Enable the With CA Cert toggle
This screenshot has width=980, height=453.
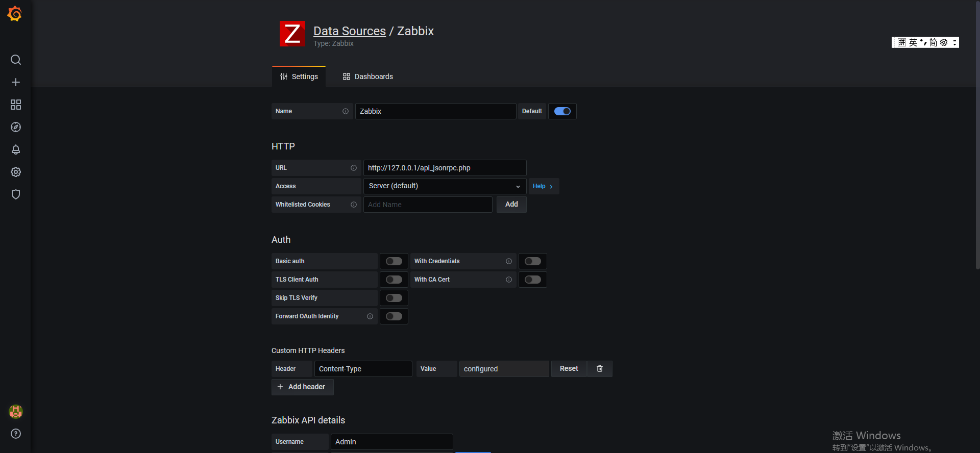point(532,280)
